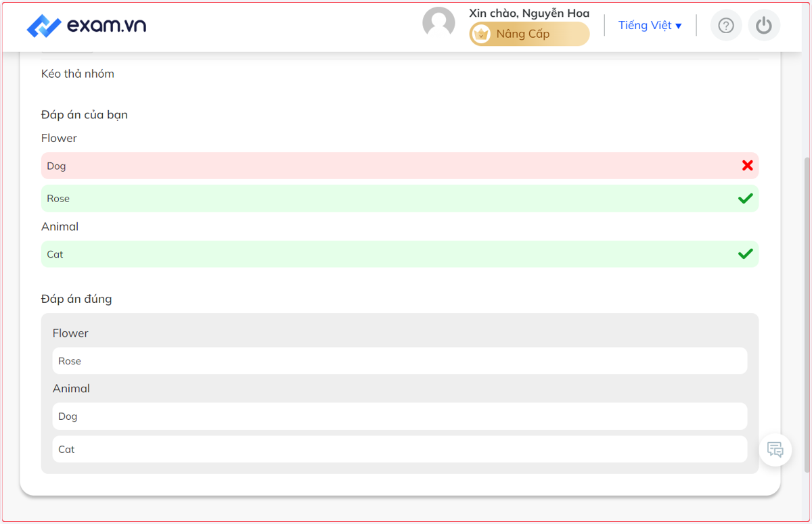Click the Kéo thả nhóm label

click(78, 74)
